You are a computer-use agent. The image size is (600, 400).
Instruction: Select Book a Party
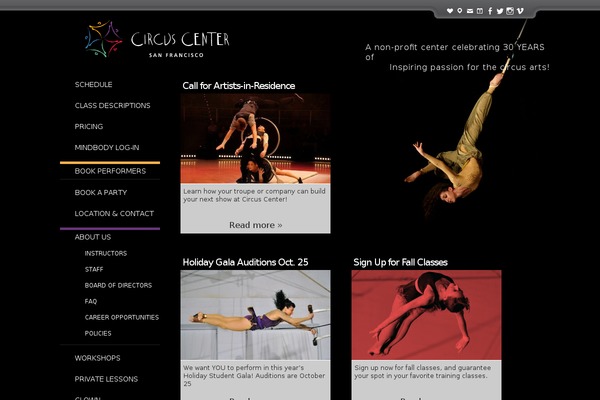click(x=101, y=193)
